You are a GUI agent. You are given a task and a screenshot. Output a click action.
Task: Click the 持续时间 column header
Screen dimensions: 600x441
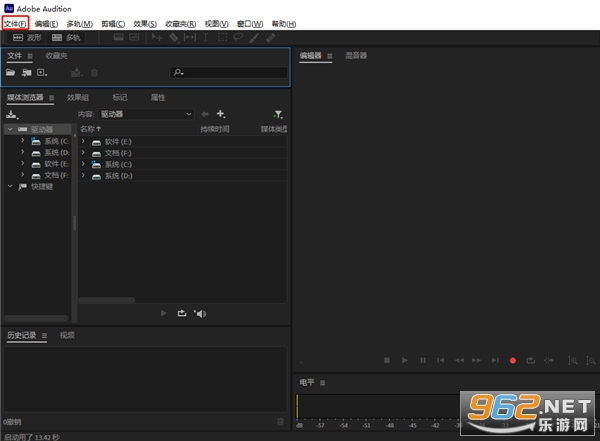point(215,129)
